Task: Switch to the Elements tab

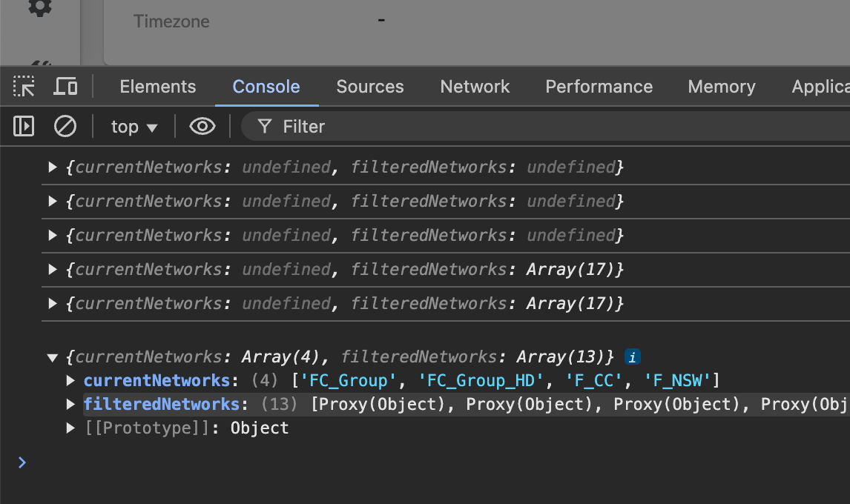Action: [x=157, y=87]
